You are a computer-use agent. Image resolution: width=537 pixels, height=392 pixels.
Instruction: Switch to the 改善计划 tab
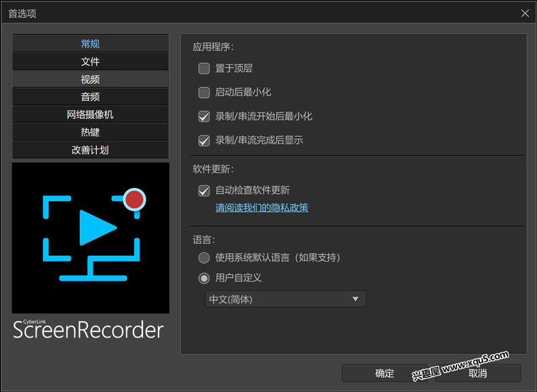pyautogui.click(x=90, y=150)
